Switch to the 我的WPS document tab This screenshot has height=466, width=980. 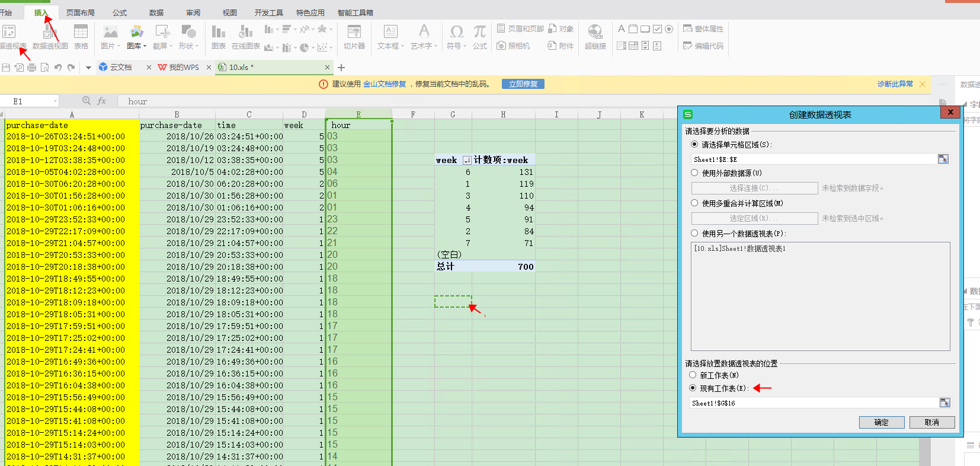(184, 68)
